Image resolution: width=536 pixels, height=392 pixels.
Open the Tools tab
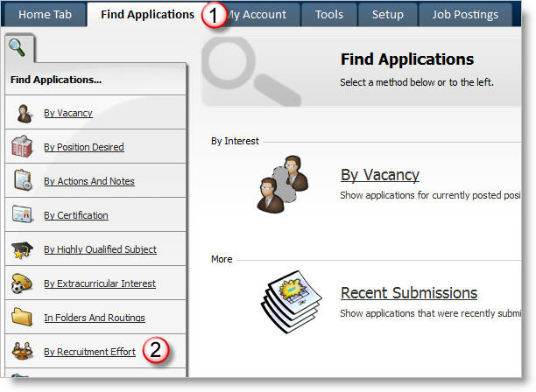(x=328, y=15)
